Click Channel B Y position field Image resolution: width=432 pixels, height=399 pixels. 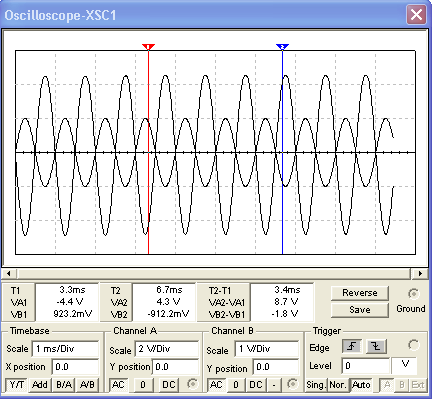276,367
